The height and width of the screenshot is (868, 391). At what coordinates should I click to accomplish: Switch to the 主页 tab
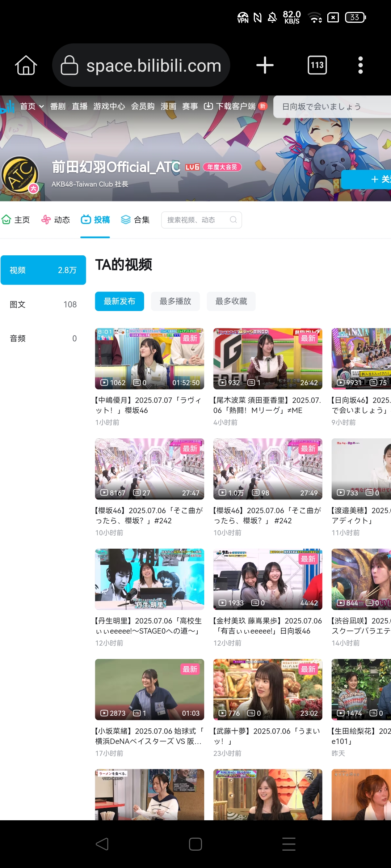click(x=16, y=220)
